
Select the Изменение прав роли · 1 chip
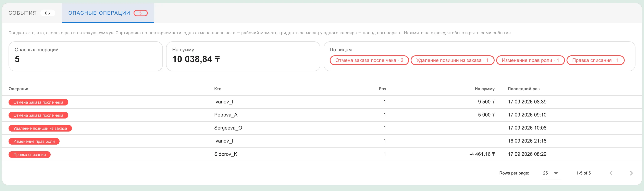[530, 60]
